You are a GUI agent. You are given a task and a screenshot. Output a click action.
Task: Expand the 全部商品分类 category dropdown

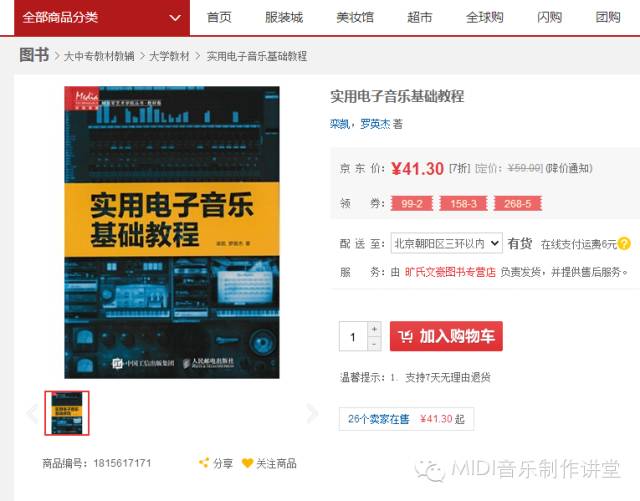[x=102, y=18]
